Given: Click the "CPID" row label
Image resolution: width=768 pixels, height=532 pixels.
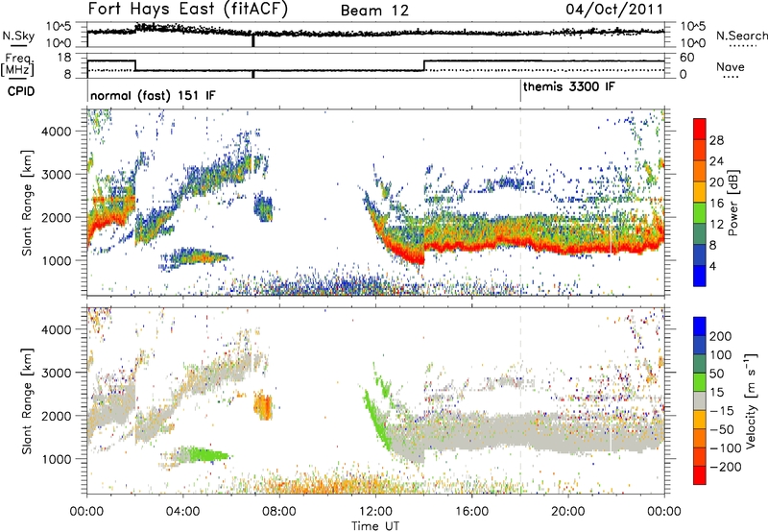Looking at the screenshot, I should coord(21,91).
